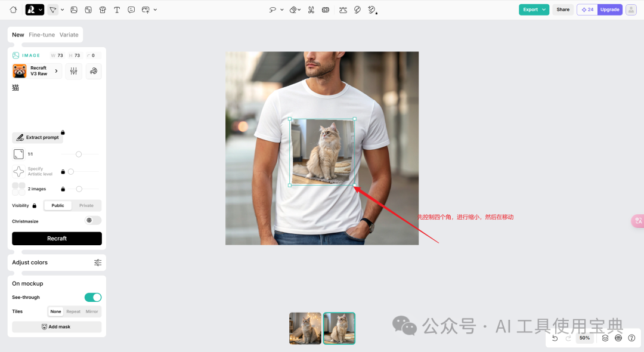Click the Add mask button
644x352 pixels.
[x=57, y=326]
